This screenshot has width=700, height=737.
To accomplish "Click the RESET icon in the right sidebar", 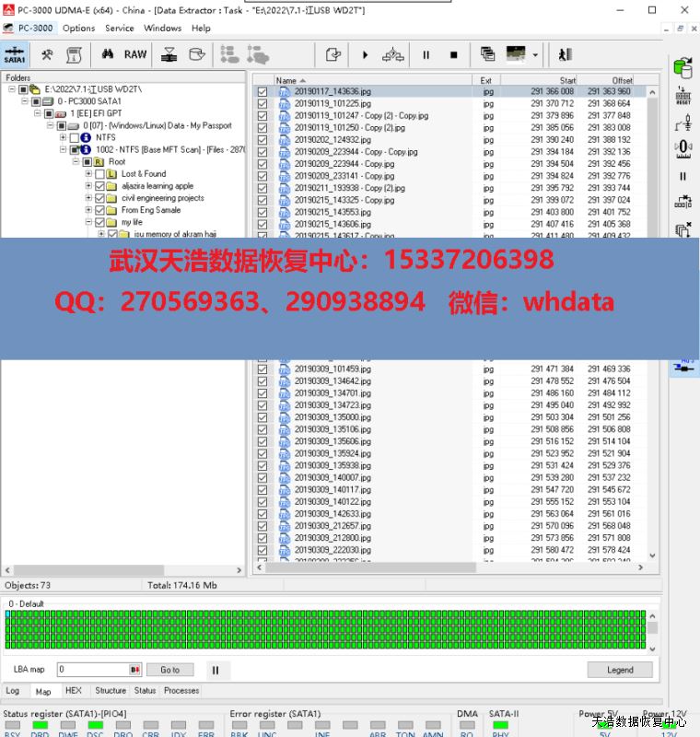I will (x=682, y=96).
